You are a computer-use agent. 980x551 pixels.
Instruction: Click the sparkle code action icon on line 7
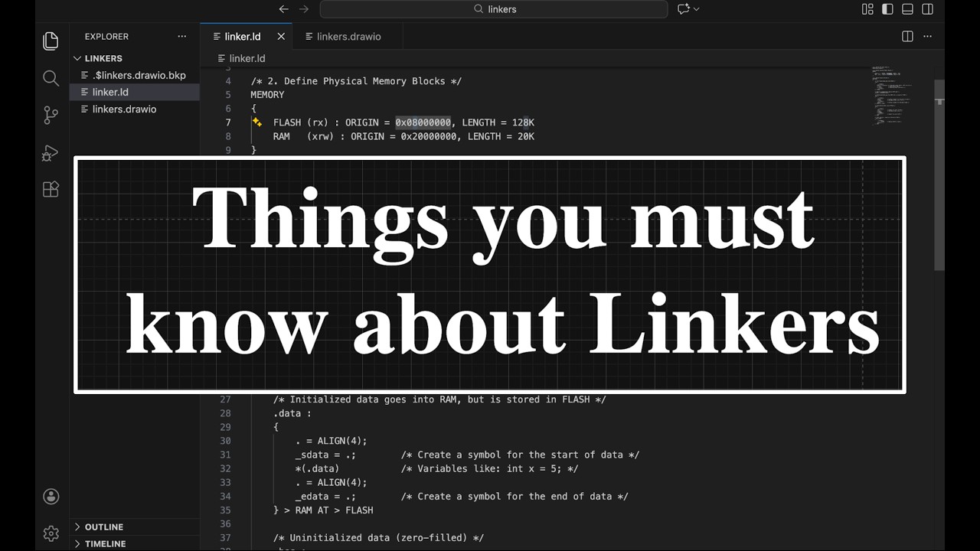click(256, 122)
